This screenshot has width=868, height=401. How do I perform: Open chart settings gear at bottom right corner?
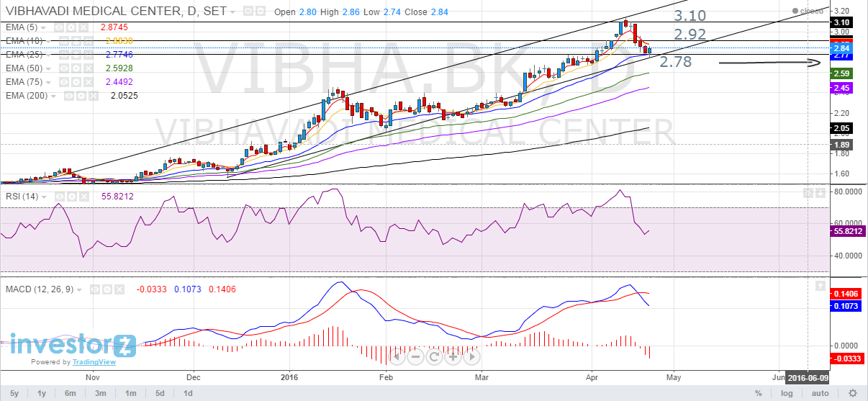click(x=853, y=393)
